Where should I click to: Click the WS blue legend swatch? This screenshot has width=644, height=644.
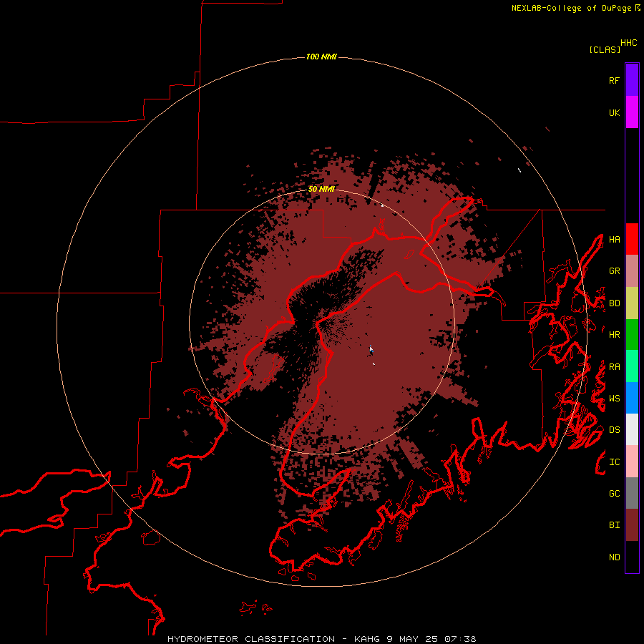[632, 398]
